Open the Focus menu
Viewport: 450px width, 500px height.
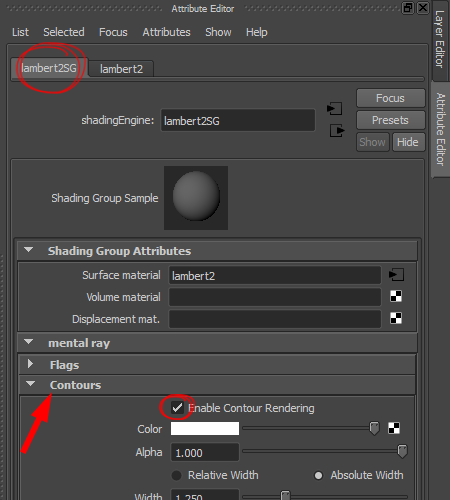(113, 32)
